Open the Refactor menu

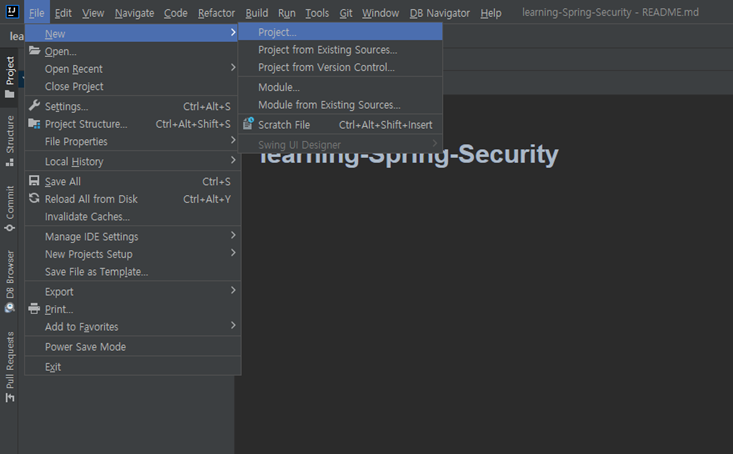click(216, 13)
